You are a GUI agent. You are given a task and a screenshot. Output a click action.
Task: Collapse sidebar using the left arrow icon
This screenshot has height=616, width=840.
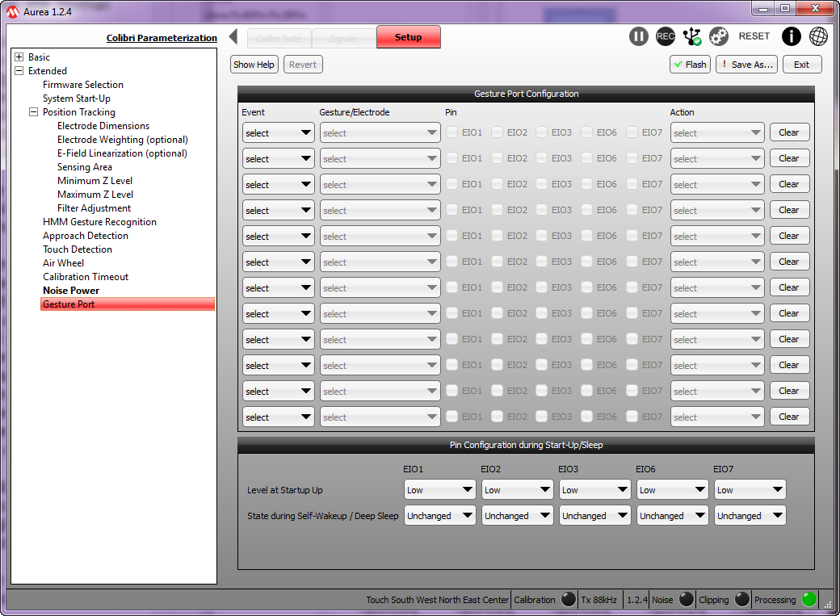coord(233,37)
